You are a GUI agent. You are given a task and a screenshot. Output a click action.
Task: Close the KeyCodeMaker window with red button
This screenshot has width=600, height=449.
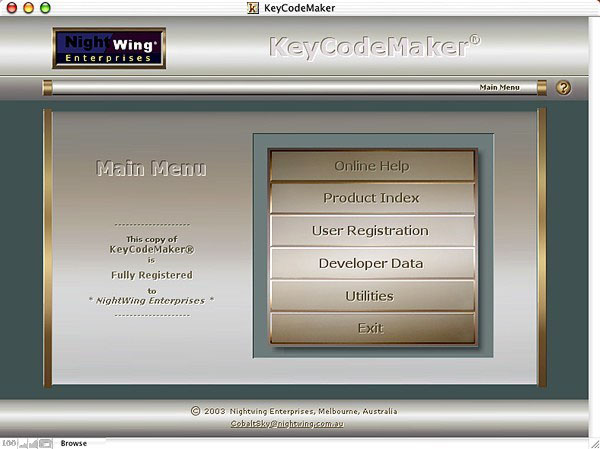[x=12, y=8]
